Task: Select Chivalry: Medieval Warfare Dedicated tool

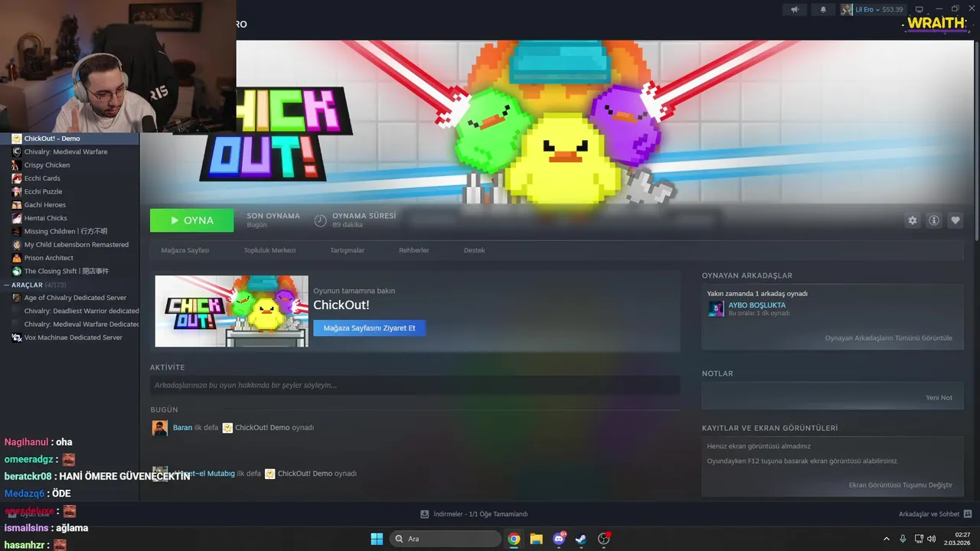Action: [x=70, y=324]
